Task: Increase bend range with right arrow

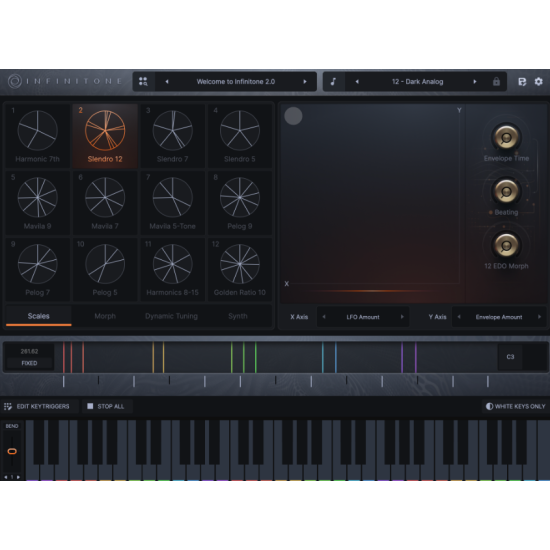Action: point(18,477)
